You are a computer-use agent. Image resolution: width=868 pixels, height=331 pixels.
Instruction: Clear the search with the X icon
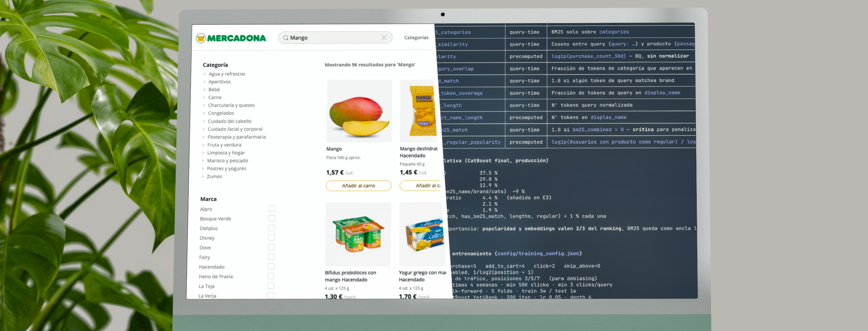(384, 37)
